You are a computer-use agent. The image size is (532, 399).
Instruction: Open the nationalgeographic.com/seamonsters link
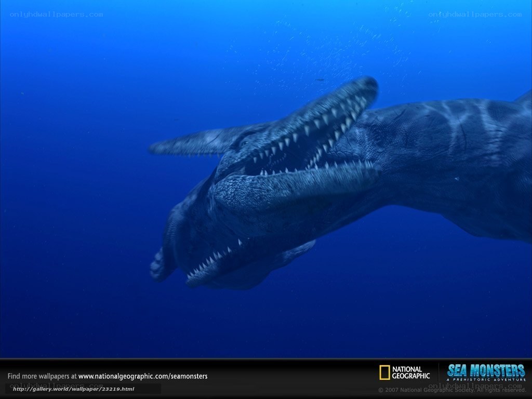[143, 376]
